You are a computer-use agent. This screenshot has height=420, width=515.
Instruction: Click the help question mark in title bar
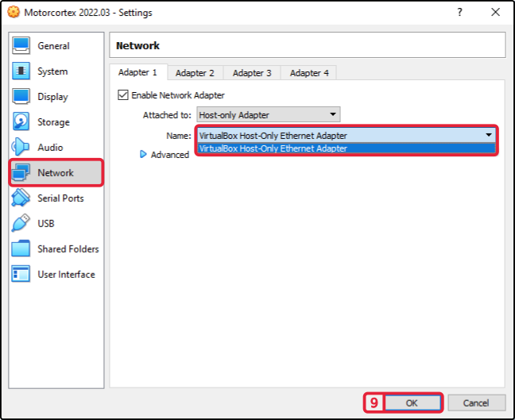pyautogui.click(x=460, y=12)
